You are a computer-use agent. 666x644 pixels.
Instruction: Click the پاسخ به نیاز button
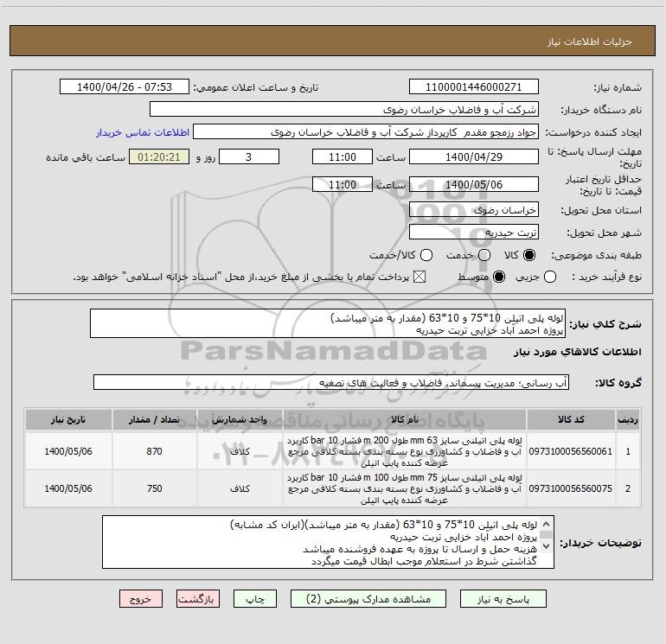(x=503, y=599)
